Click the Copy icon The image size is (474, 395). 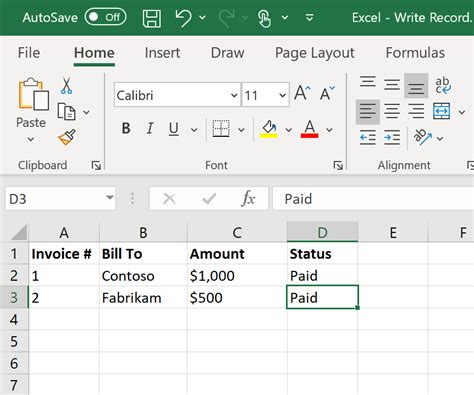[x=66, y=112]
